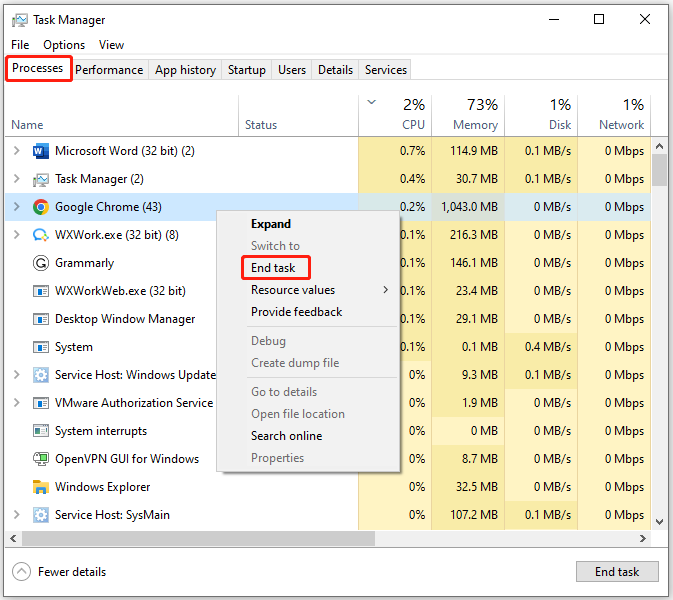673x600 pixels.
Task: Switch to the Services tab
Action: coord(385,70)
